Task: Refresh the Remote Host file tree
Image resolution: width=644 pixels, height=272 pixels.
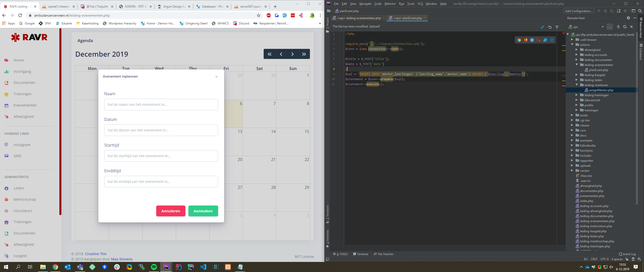Action: (625, 27)
